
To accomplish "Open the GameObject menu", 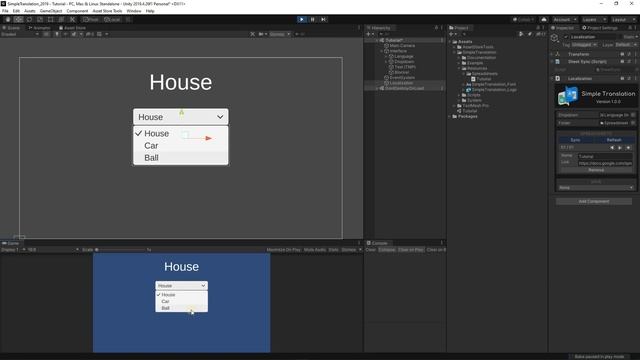I will point(51,11).
